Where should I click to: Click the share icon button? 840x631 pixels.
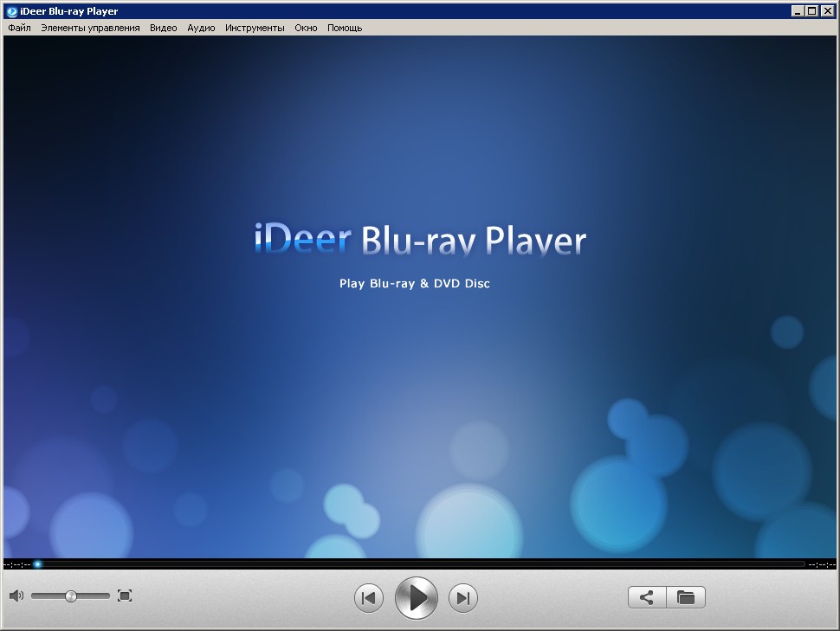(x=647, y=597)
